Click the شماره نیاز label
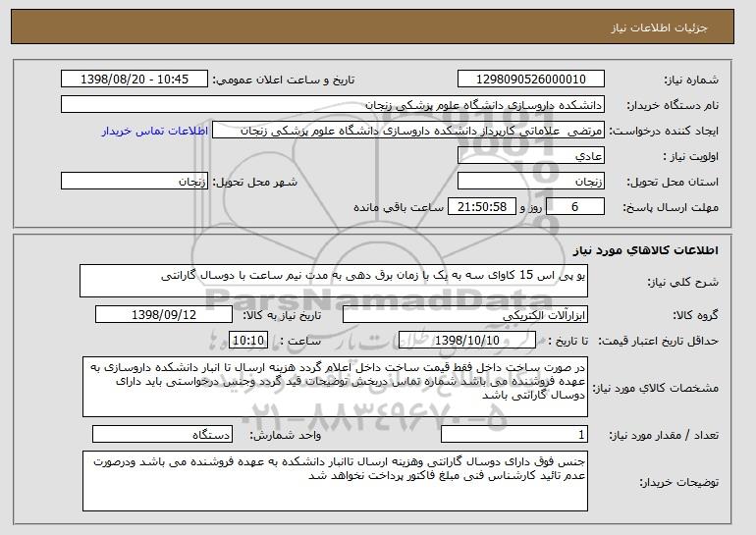Image resolution: width=756 pixels, height=535 pixels. [691, 80]
